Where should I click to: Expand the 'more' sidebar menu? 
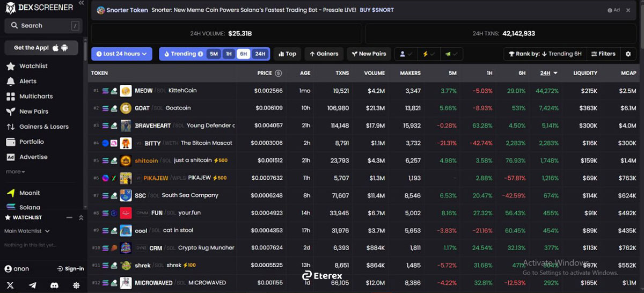16,172
